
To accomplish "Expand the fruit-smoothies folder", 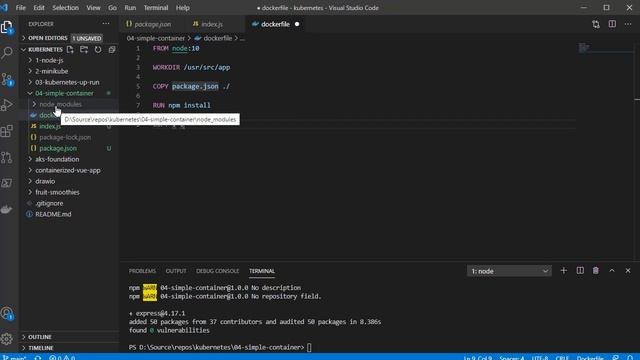I will point(57,192).
